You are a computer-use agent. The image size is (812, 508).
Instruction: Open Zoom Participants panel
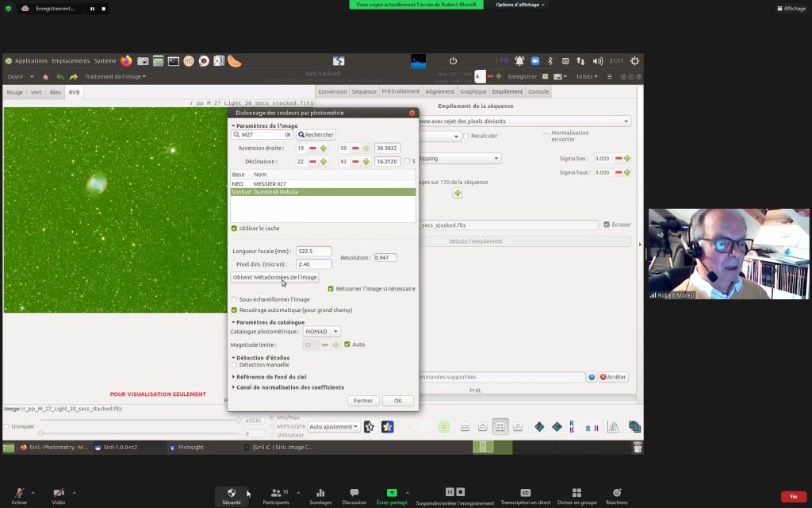pos(276,495)
